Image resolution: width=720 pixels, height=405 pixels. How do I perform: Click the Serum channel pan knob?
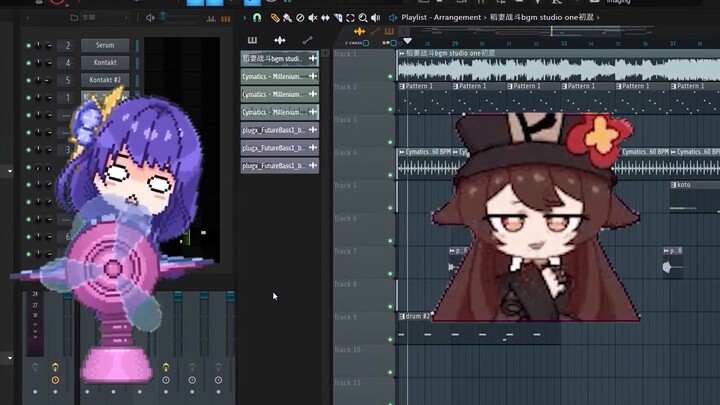click(x=39, y=45)
